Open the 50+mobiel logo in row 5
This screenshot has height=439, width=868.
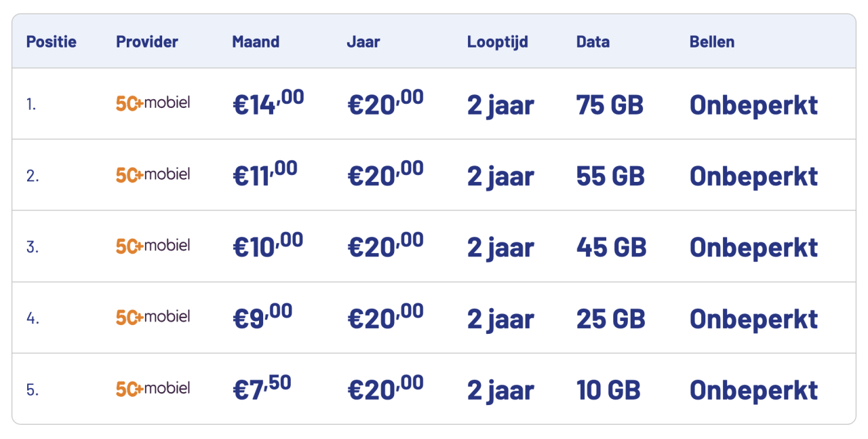[x=153, y=389]
